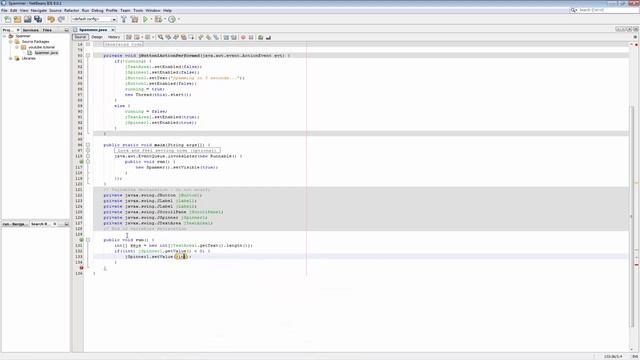Select the Spammer.java editor tab
The width and height of the screenshot is (640, 360).
pos(93,30)
